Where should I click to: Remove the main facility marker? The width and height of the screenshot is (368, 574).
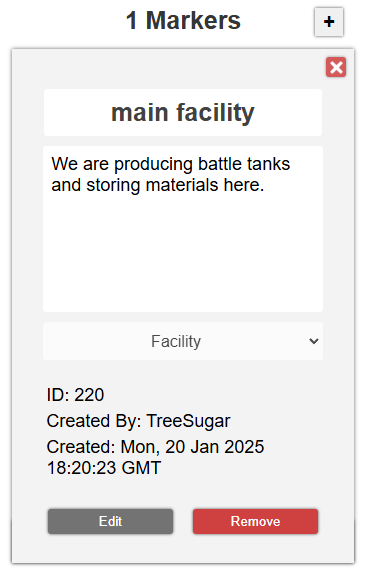[x=255, y=521]
